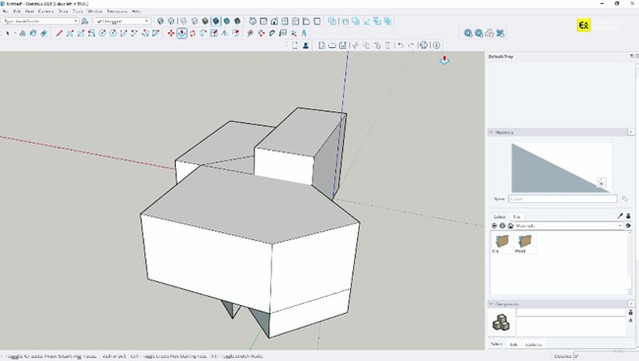The width and height of the screenshot is (639, 361).
Task: Select the first material folder thumbnail
Action: coord(502,243)
